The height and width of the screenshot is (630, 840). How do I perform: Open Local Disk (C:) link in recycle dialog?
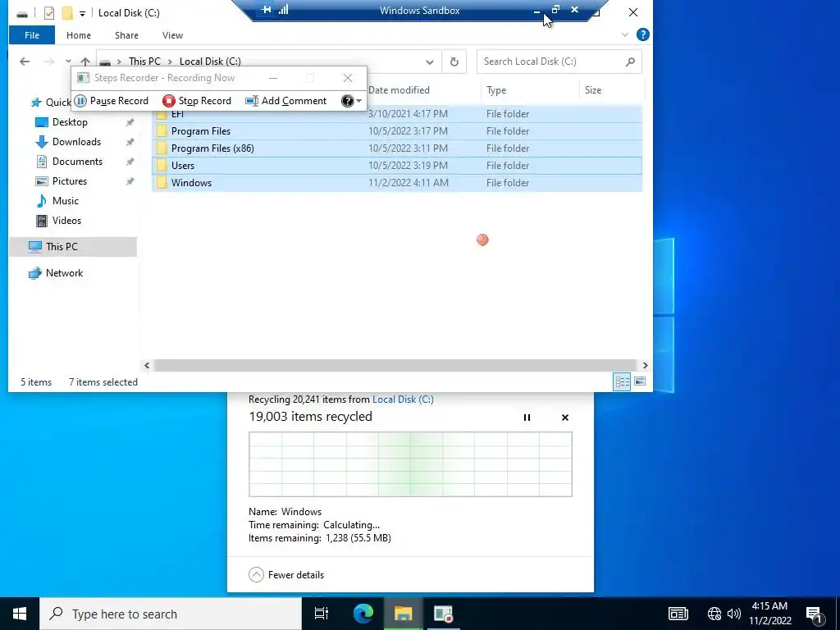tap(403, 399)
